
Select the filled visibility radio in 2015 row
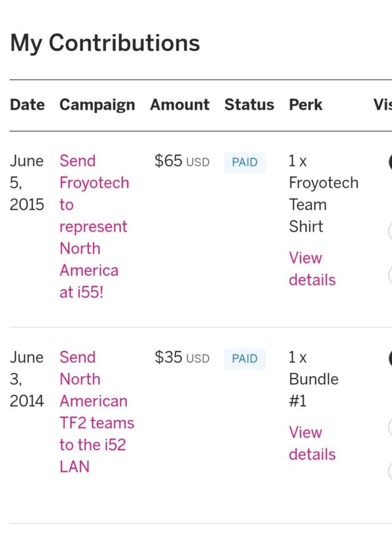pos(390,162)
